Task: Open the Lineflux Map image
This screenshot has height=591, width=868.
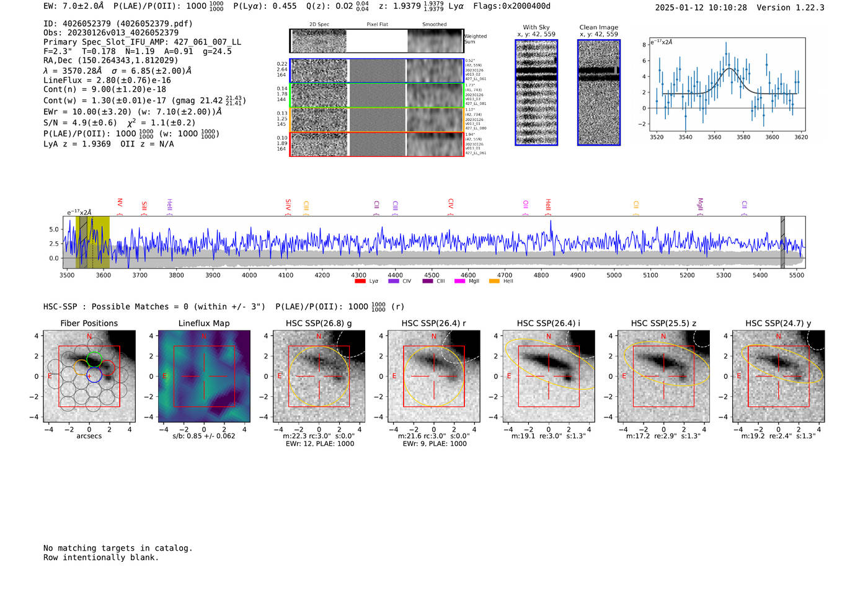Action: pos(204,376)
